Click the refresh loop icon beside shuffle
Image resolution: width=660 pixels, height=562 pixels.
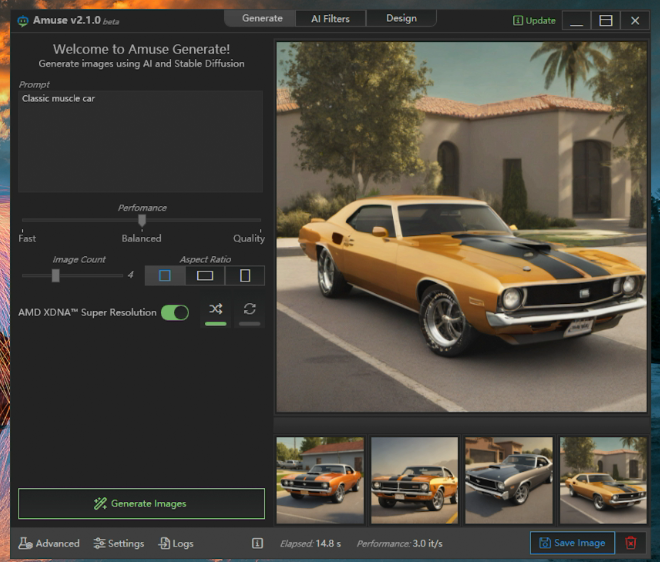pos(249,310)
